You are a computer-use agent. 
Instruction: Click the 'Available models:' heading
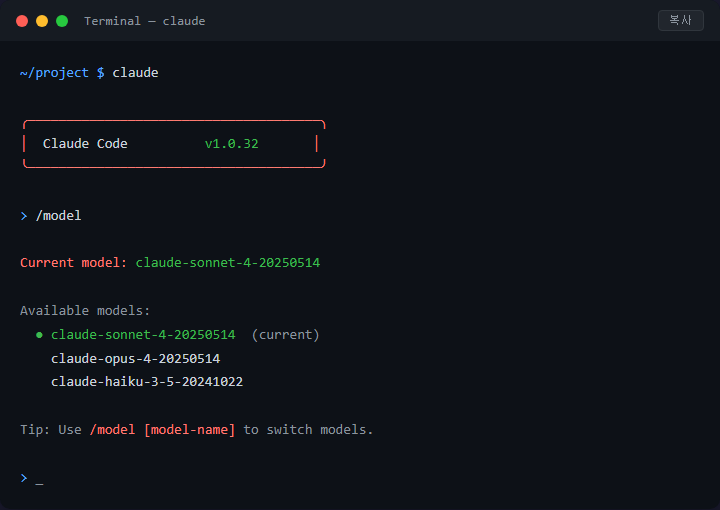point(85,311)
